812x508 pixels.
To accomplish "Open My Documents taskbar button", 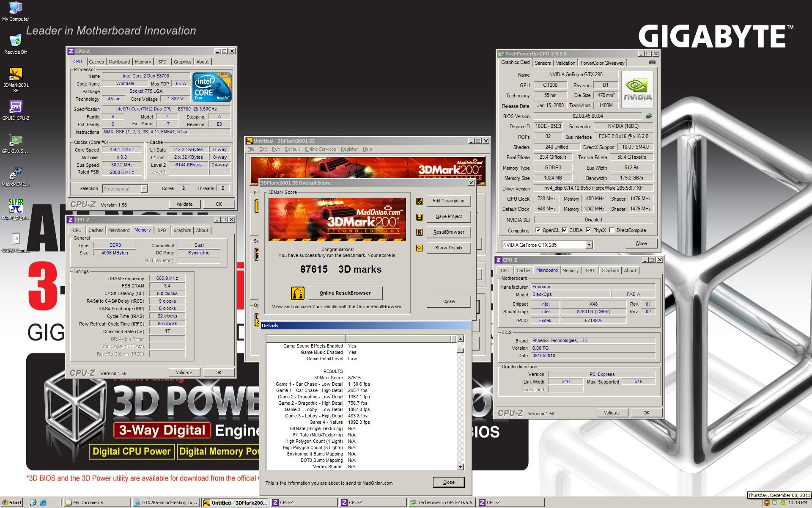I will tap(97, 502).
